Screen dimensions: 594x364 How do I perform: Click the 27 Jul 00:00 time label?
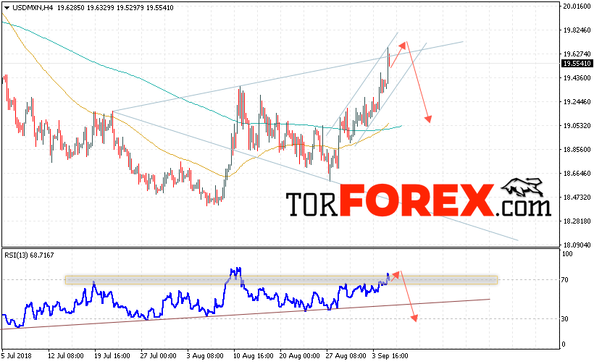click(x=159, y=356)
